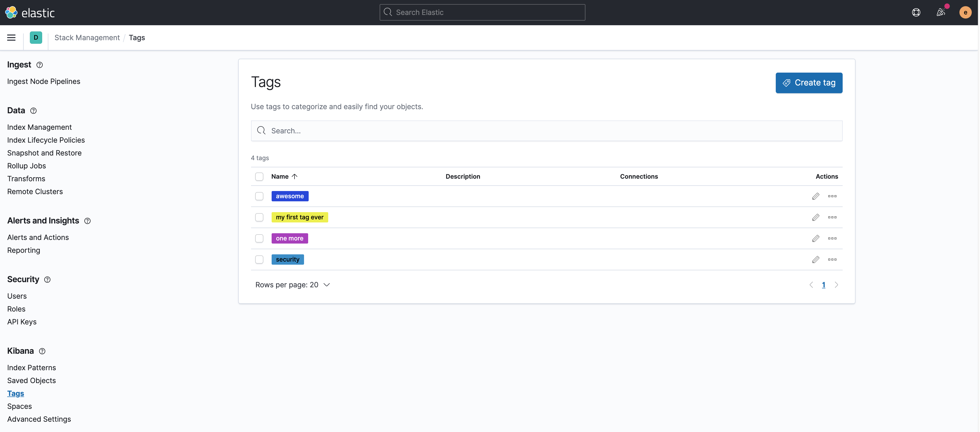Click the user avatar icon in header
The width and height of the screenshot is (980, 432).
[965, 13]
